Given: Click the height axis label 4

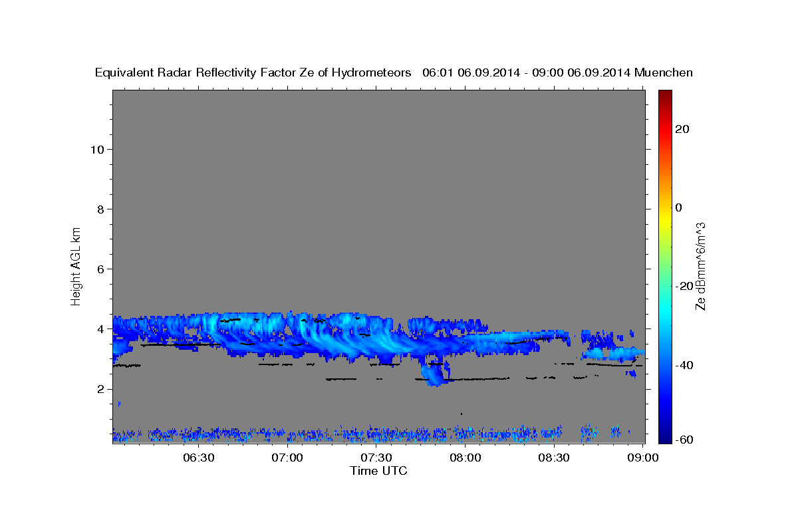Looking at the screenshot, I should click(x=101, y=329).
